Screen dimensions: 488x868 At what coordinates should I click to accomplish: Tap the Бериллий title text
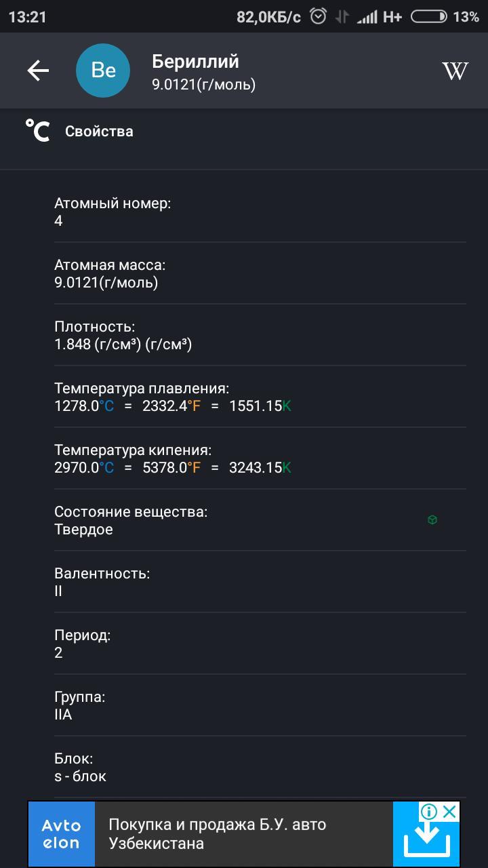tap(195, 62)
